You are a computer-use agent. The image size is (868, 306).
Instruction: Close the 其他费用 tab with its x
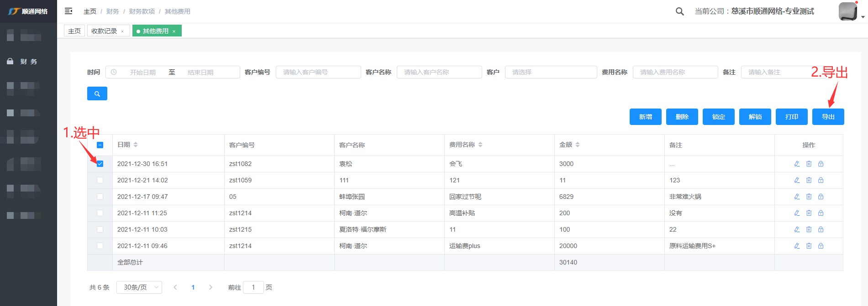174,31
